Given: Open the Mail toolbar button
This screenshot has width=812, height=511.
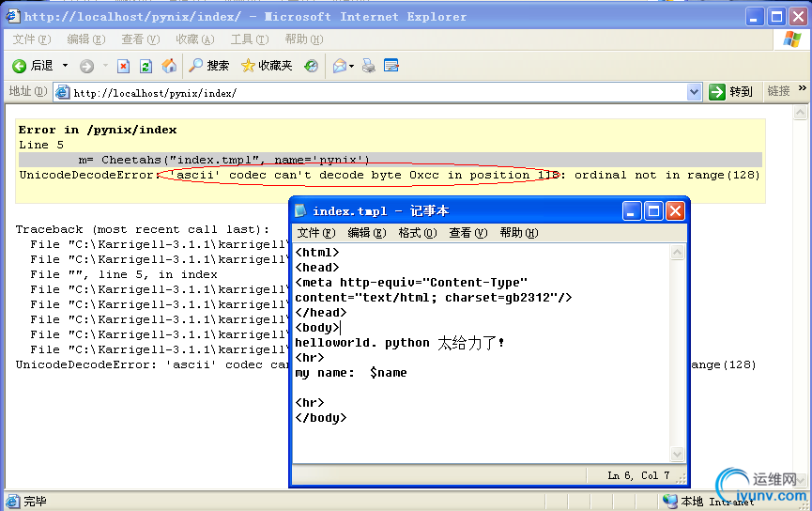Looking at the screenshot, I should point(340,66).
